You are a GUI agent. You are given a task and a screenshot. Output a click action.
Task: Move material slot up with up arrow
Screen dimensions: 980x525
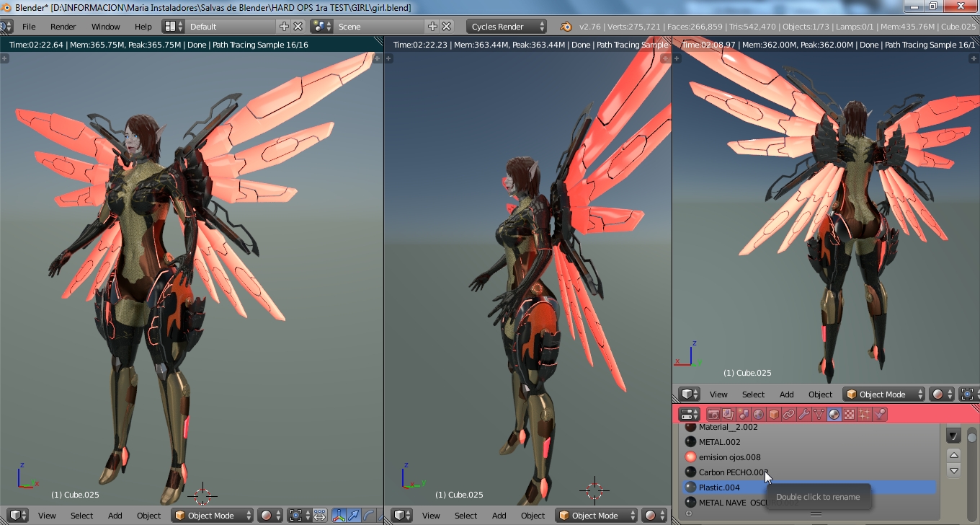pos(954,455)
